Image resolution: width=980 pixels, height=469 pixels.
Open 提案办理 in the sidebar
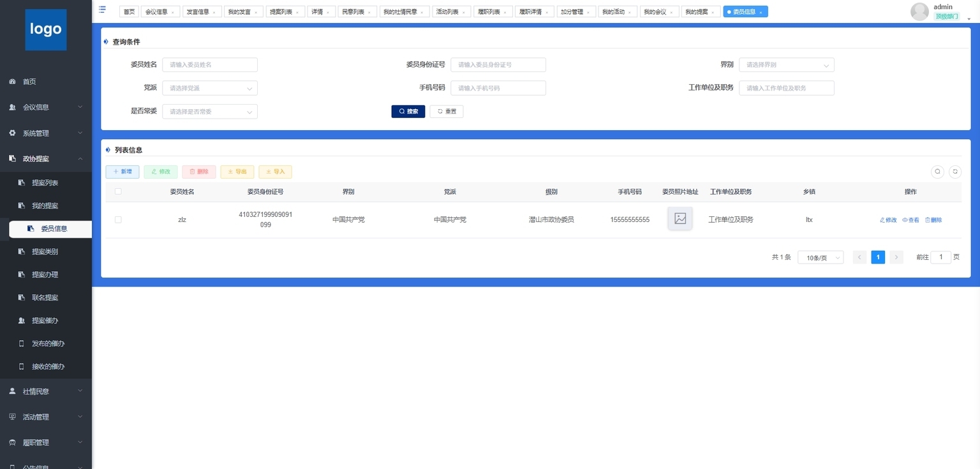[45, 275]
